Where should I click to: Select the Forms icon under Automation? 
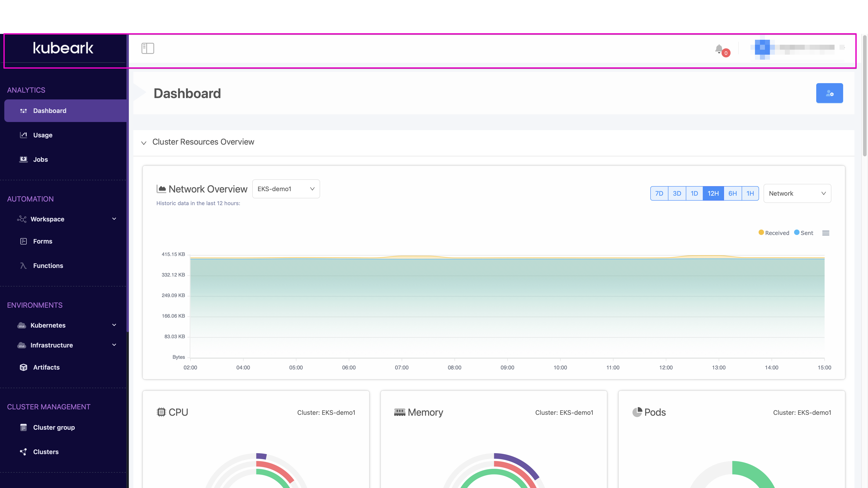point(24,241)
